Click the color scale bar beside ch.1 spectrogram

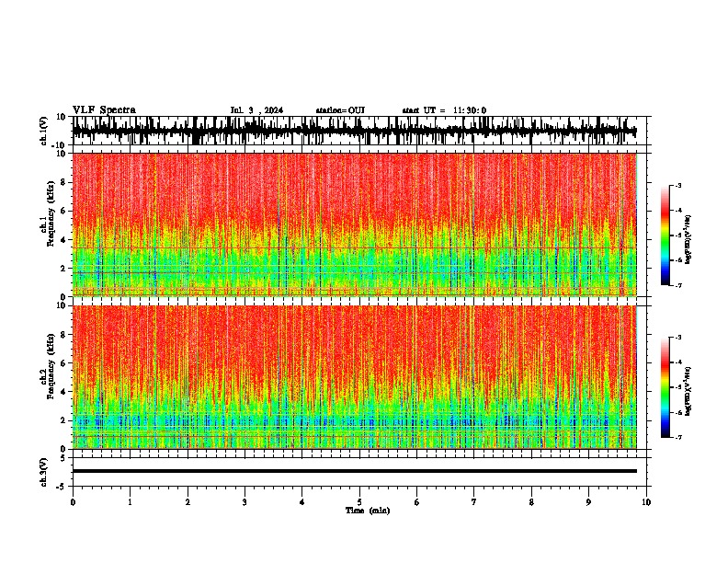(x=665, y=236)
